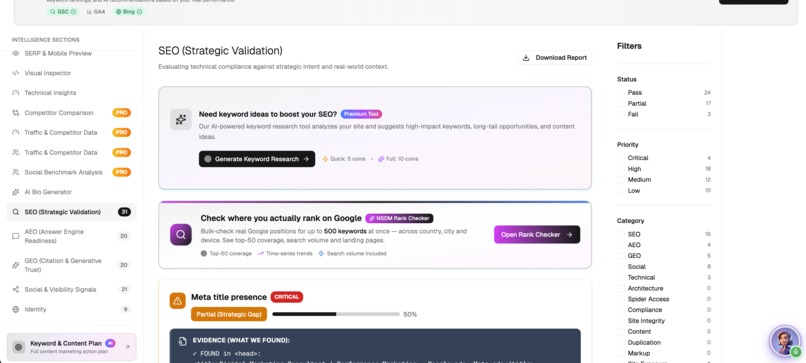Click the compare icon beside Competitor Comparison

[15, 113]
